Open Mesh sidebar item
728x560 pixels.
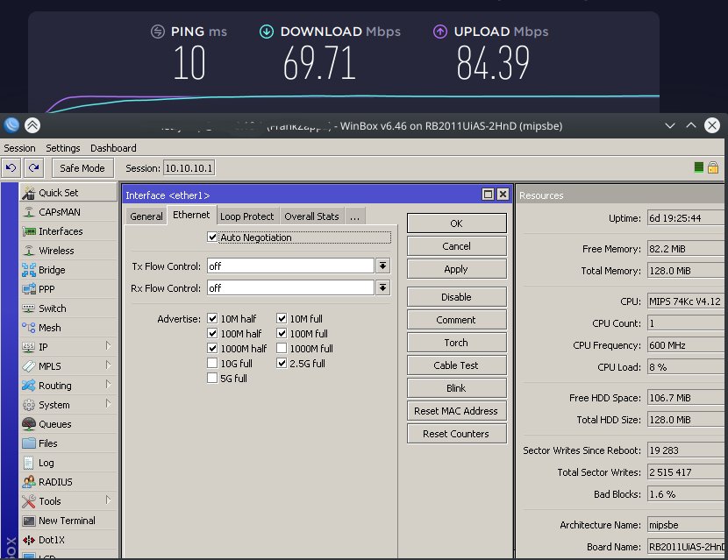tap(68, 328)
